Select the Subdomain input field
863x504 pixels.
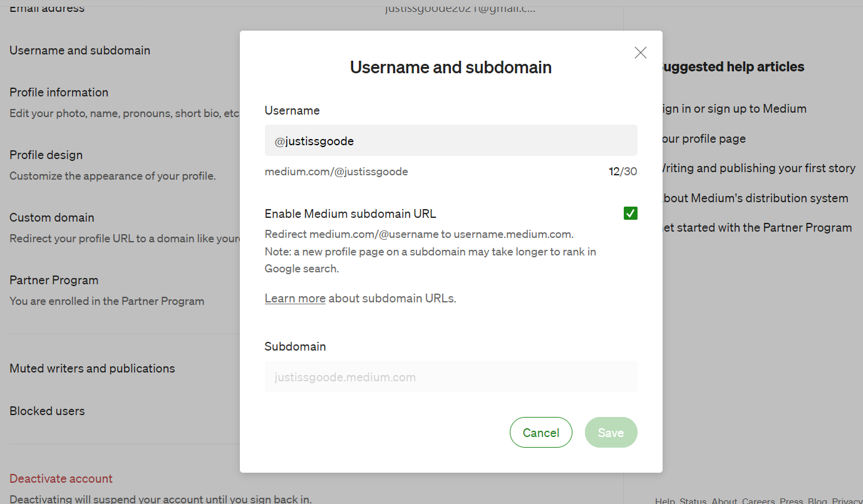(451, 376)
